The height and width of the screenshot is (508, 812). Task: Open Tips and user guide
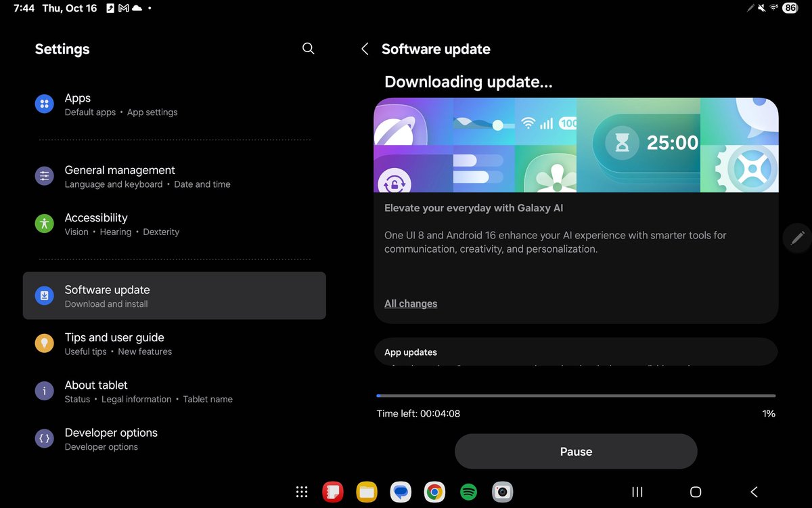tap(175, 343)
